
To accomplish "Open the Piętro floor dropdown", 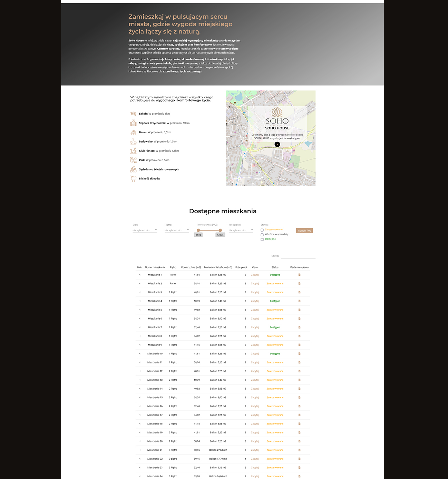I will click(x=177, y=230).
